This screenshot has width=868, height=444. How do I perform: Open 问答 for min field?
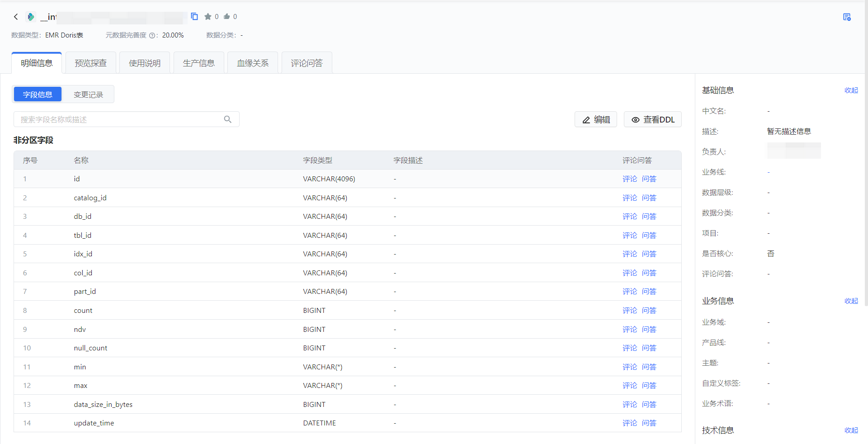[649, 367]
